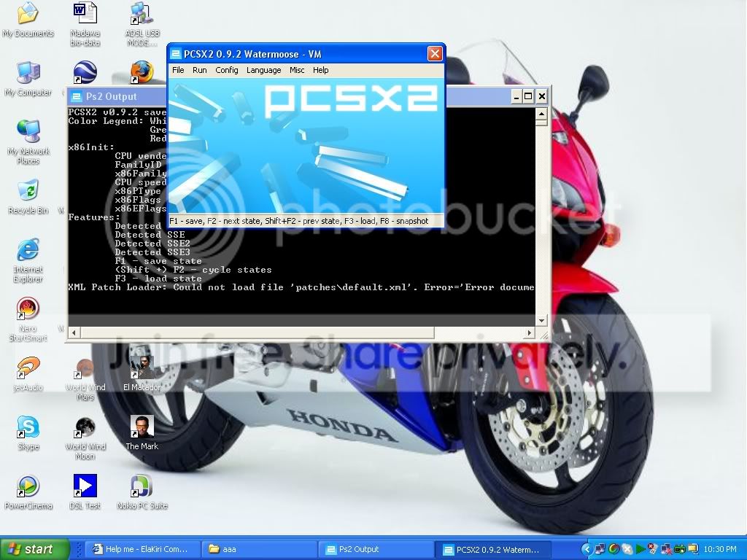Open the Config menu in PCSX2

click(226, 70)
